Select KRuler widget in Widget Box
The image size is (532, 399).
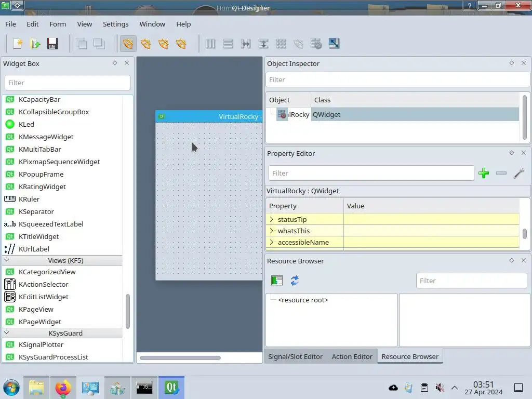click(29, 199)
